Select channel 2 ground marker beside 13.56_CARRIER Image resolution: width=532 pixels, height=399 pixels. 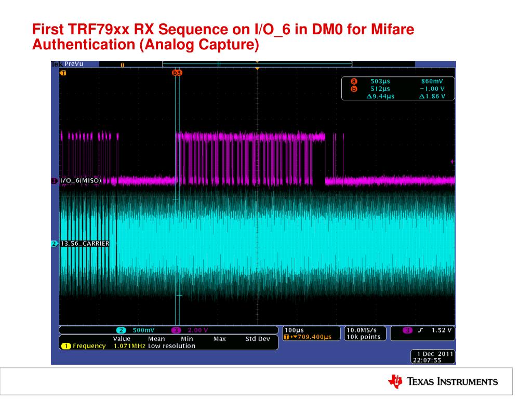[54, 244]
